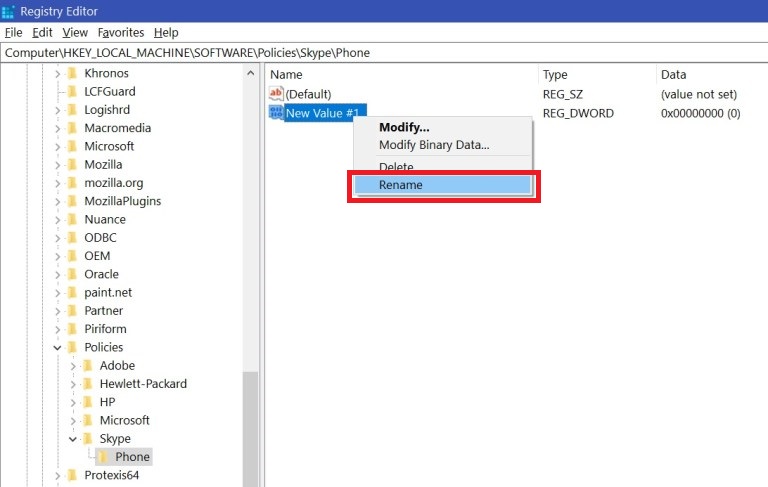Click the ODBC folder icon
The image size is (768, 487).
(72, 238)
